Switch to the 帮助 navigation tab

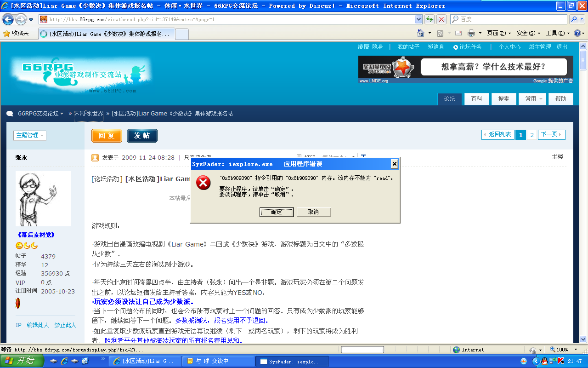[x=561, y=99]
